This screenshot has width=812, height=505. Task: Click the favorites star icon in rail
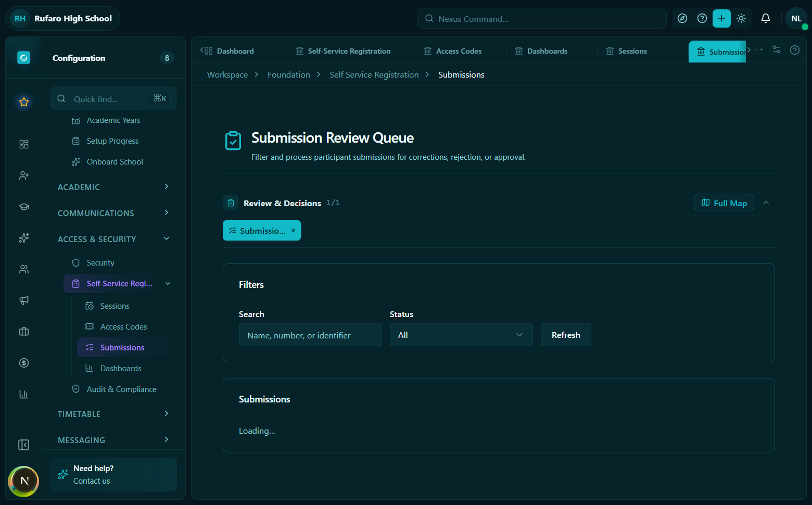(24, 102)
